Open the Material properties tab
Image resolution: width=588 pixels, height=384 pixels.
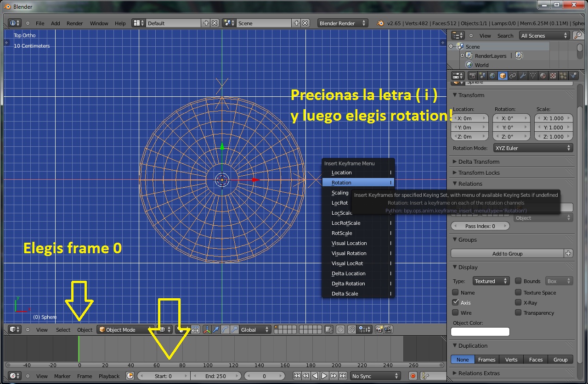[543, 76]
